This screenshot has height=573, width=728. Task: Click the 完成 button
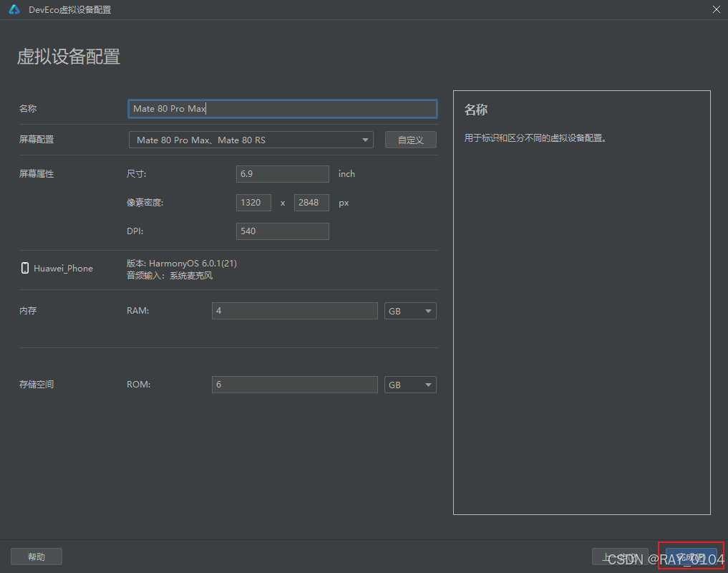[x=691, y=557]
